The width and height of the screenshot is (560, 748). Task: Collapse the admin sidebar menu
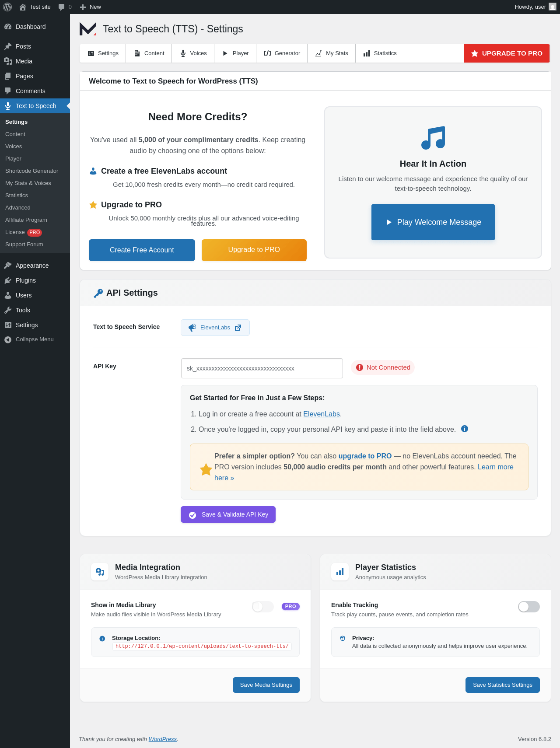pos(35,339)
